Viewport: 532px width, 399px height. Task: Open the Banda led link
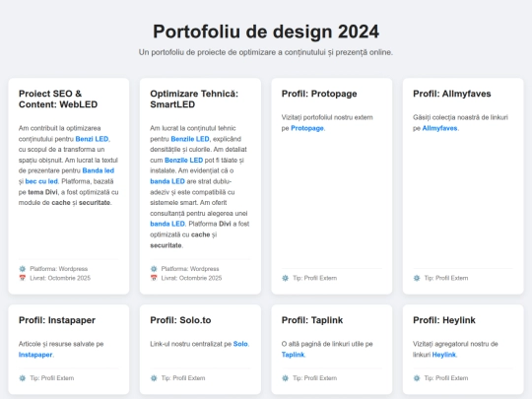point(99,170)
